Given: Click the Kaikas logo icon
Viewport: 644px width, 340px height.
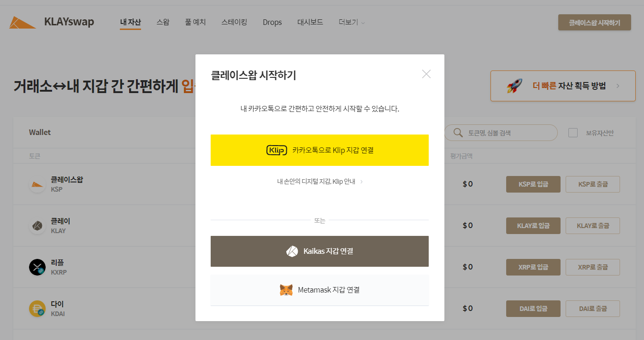Looking at the screenshot, I should (292, 251).
